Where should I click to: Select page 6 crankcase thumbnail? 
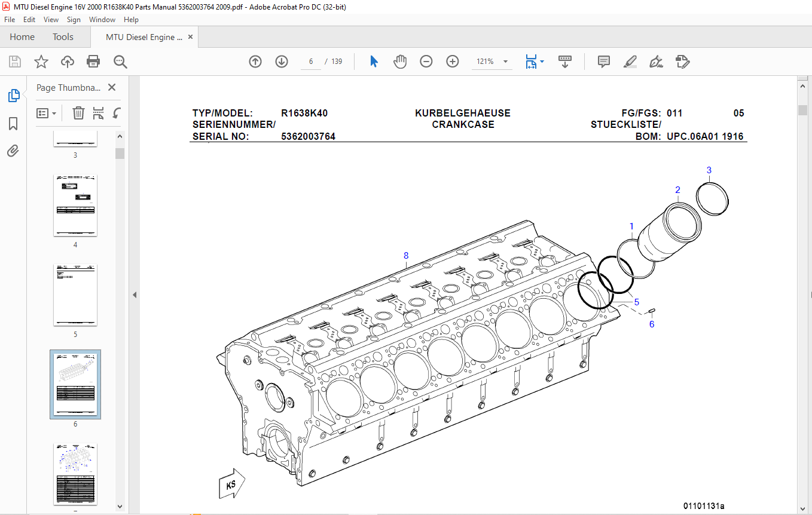[75, 384]
